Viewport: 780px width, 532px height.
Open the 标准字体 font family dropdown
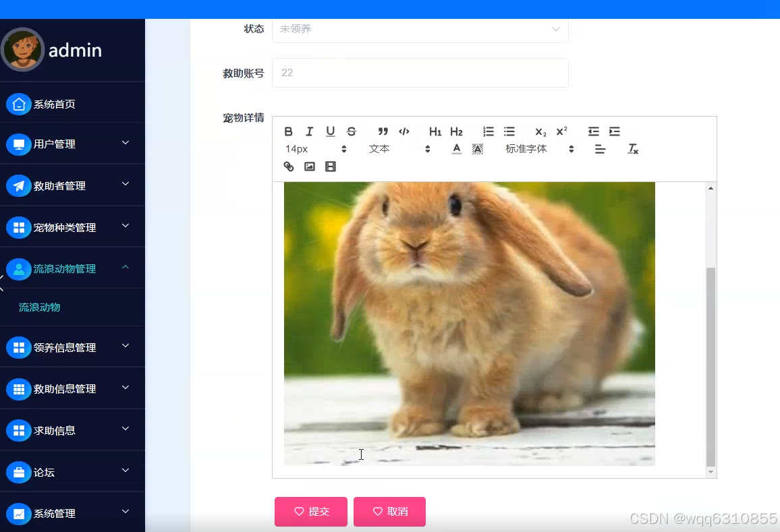pyautogui.click(x=526, y=149)
